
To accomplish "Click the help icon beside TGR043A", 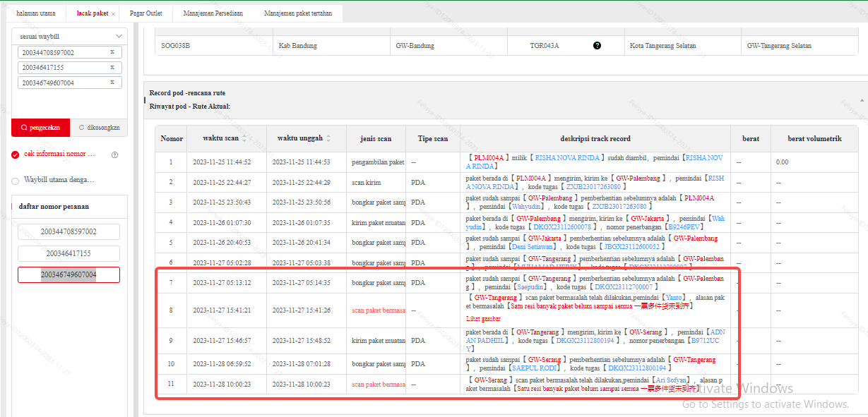I will (x=597, y=46).
